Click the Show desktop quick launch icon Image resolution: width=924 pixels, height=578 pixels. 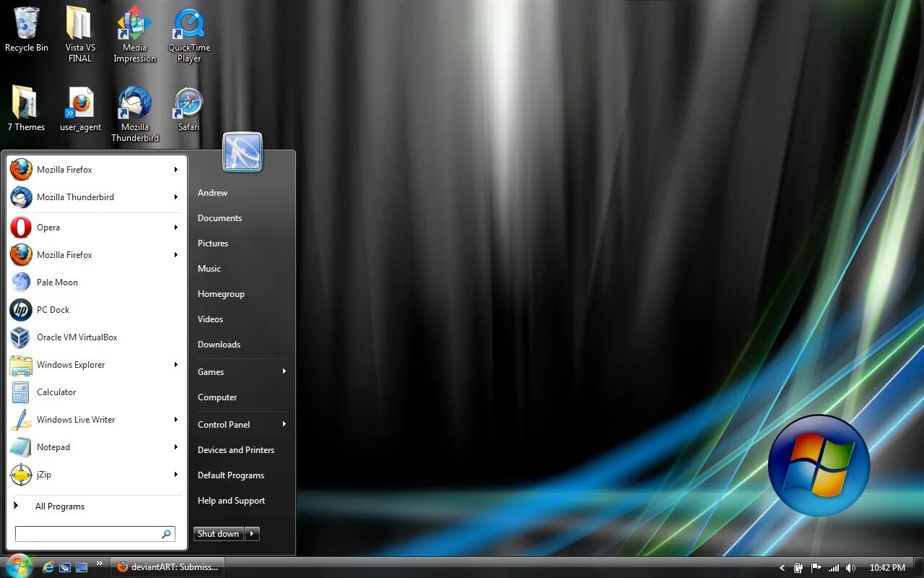pyautogui.click(x=82, y=568)
